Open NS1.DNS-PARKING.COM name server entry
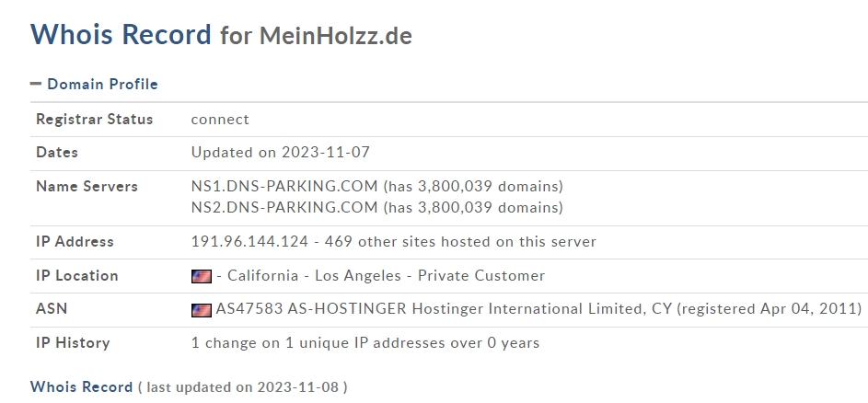868x403 pixels. click(284, 187)
